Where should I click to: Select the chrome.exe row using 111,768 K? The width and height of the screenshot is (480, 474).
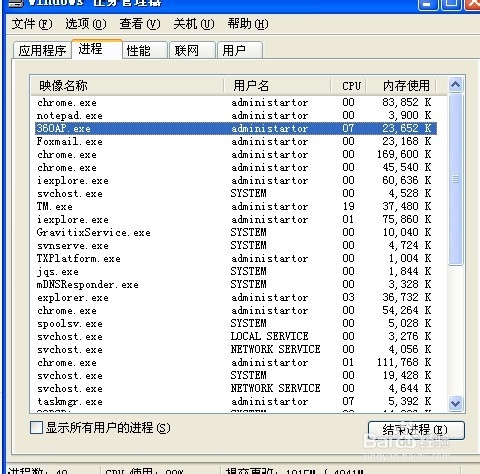[236, 362]
